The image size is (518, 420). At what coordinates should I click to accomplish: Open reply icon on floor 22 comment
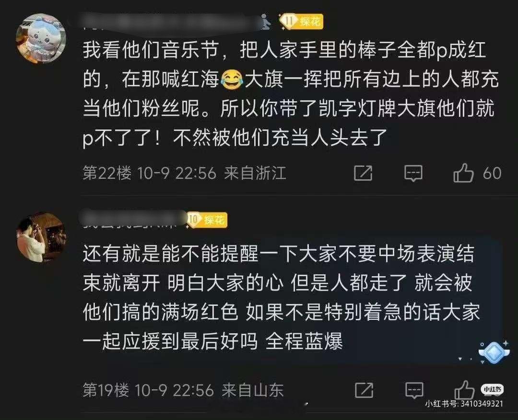(x=413, y=174)
